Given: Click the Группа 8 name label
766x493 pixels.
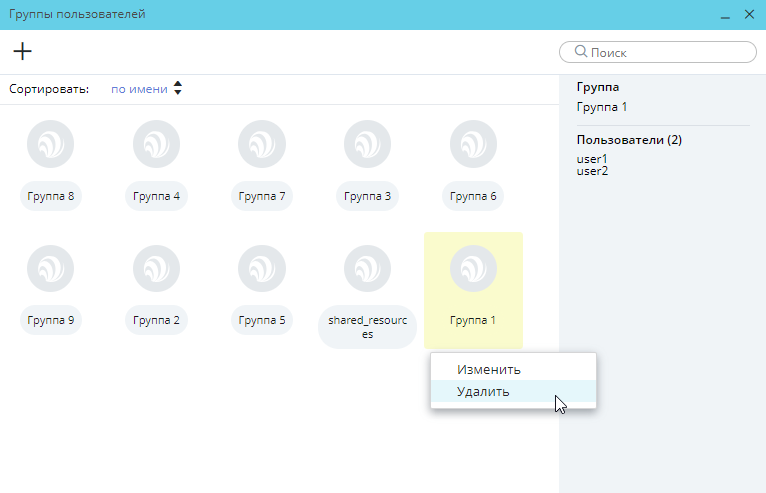Looking at the screenshot, I should click(50, 196).
